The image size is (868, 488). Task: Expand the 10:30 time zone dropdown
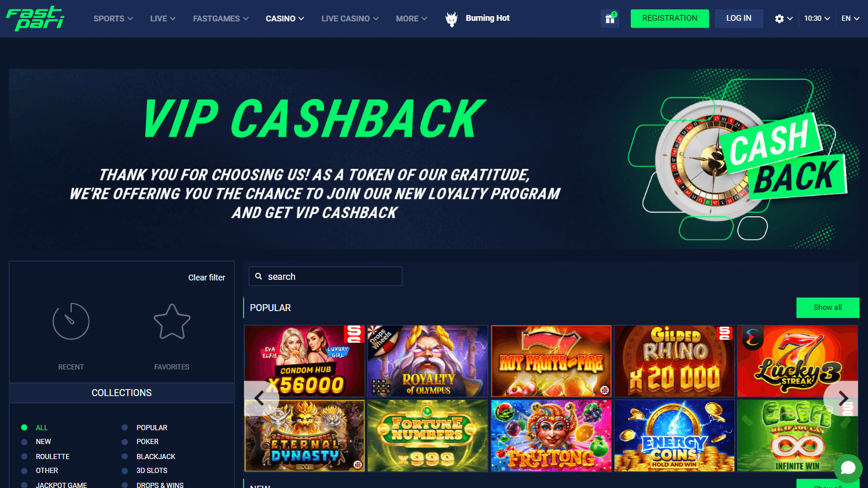(817, 19)
